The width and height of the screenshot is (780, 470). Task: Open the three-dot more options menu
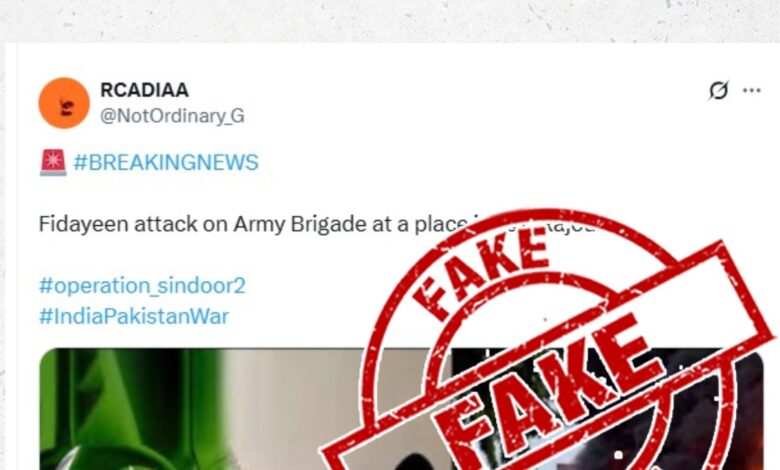[x=751, y=91]
